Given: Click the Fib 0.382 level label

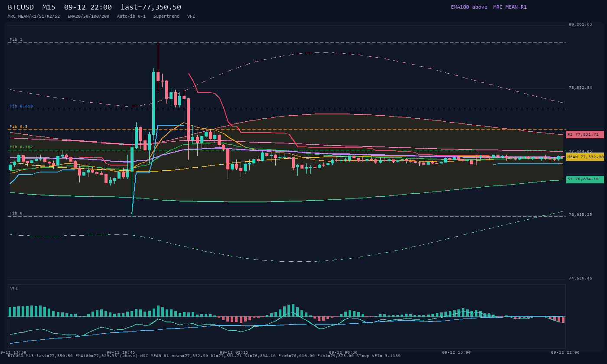Looking at the screenshot, I should [21, 147].
